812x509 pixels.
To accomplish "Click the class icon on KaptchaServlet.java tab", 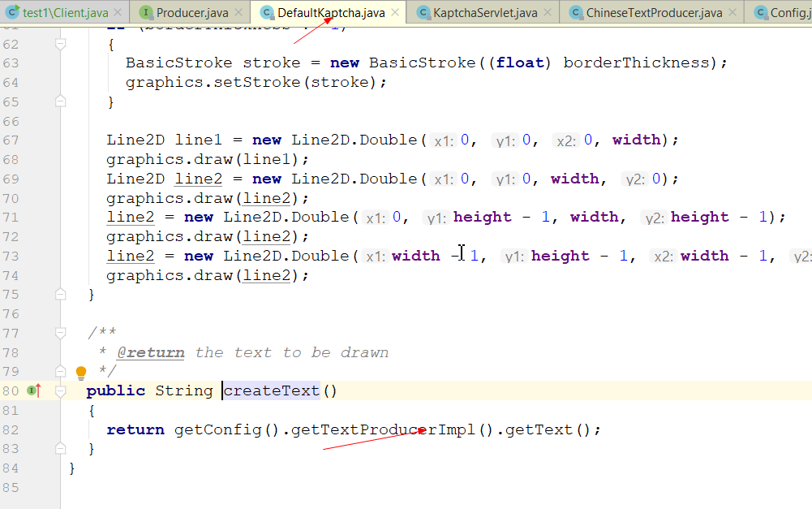I will coord(423,12).
